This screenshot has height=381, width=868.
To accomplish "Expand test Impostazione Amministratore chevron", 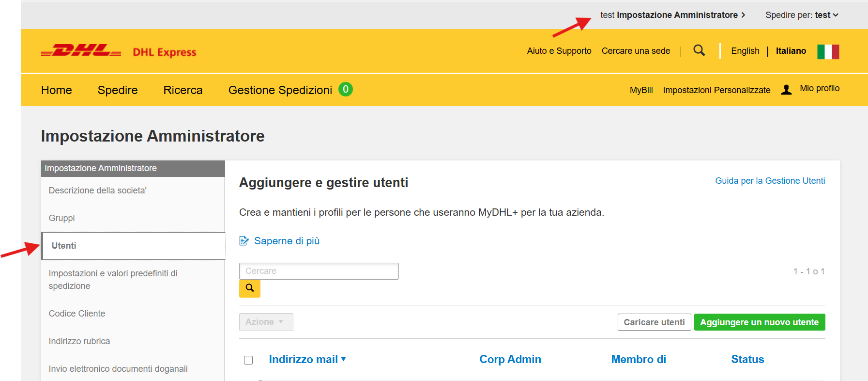I will tap(743, 15).
